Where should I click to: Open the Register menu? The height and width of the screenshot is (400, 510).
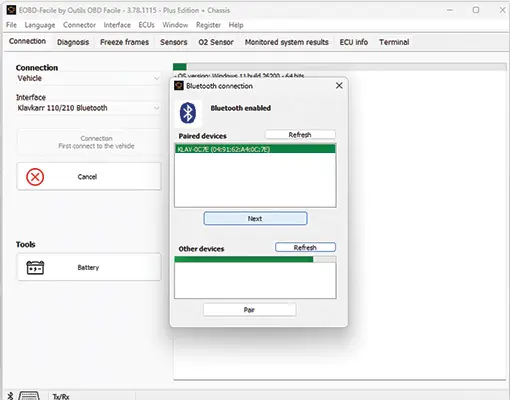tap(208, 25)
